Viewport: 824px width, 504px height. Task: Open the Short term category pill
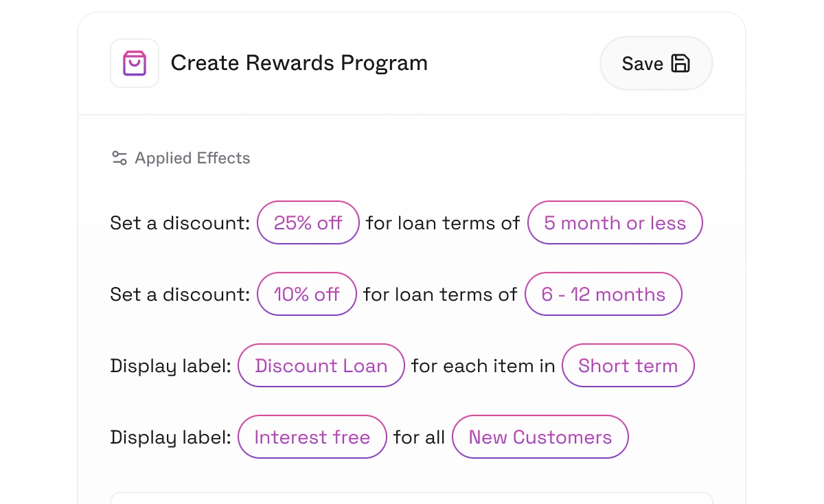click(x=628, y=365)
